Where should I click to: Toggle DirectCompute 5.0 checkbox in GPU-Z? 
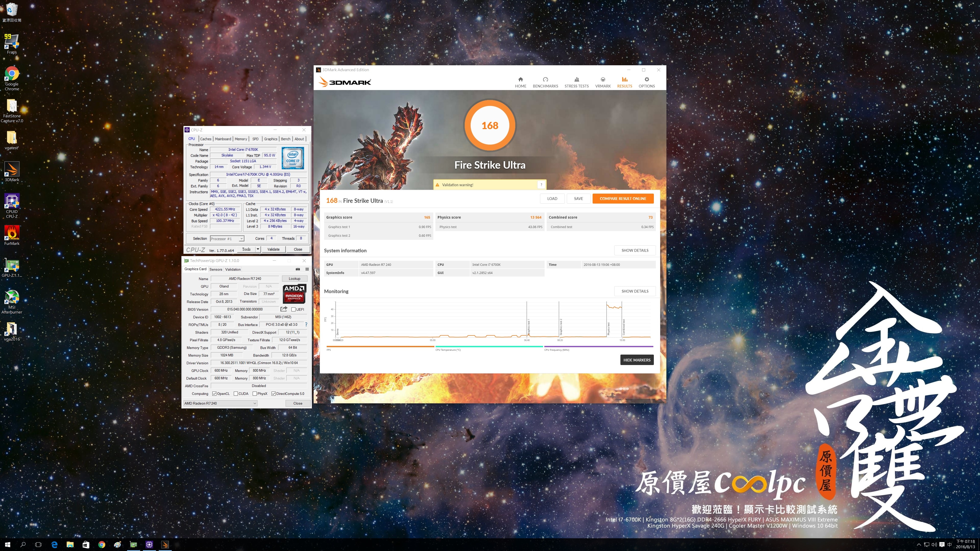(274, 394)
